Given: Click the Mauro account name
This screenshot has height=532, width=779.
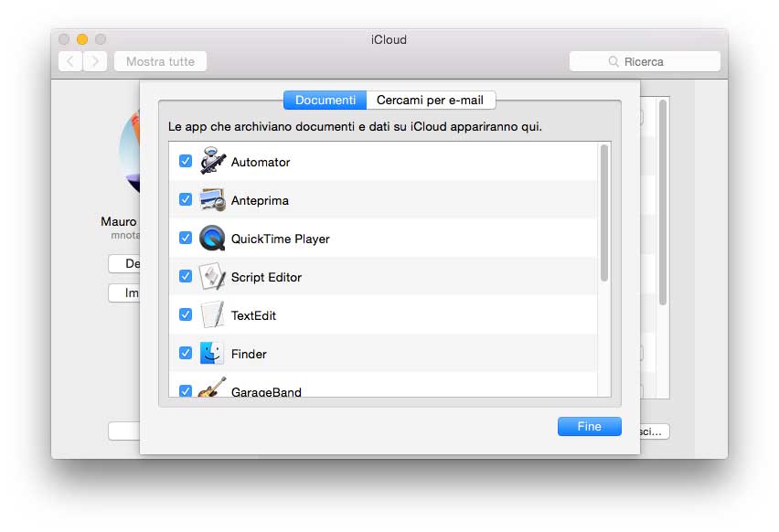Looking at the screenshot, I should (x=118, y=221).
